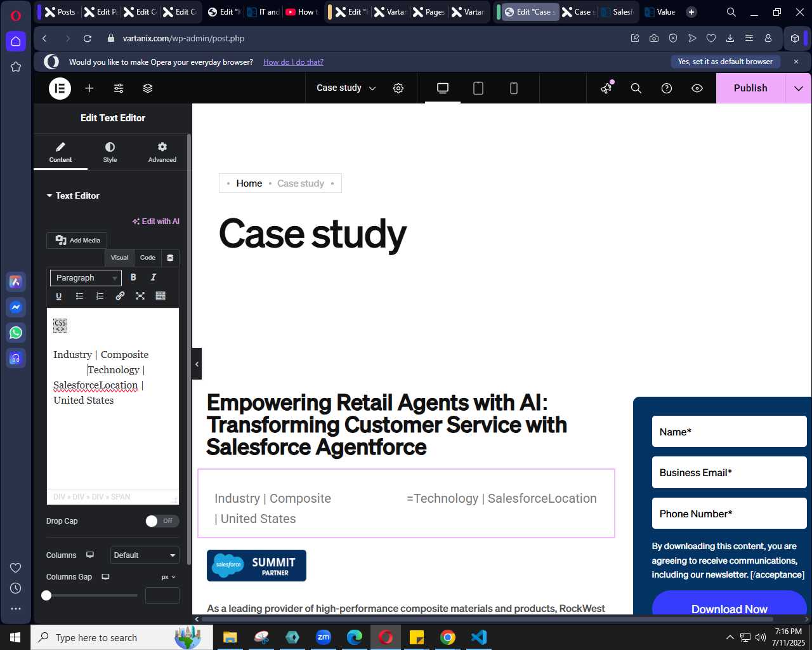Click the preview horizontal scrollbar

point(487,619)
